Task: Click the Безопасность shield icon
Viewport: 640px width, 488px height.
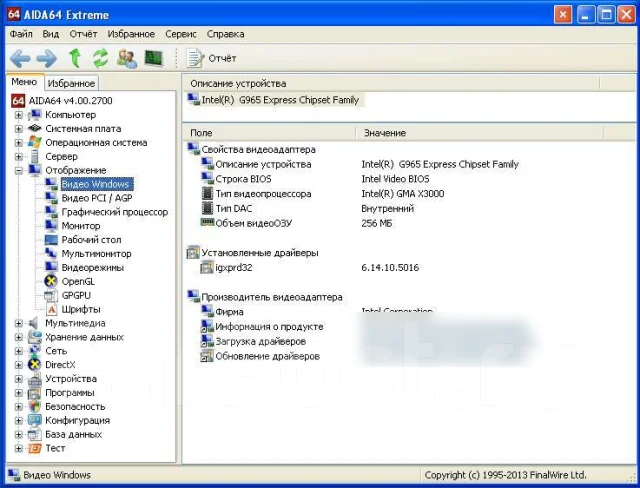Action: point(35,407)
